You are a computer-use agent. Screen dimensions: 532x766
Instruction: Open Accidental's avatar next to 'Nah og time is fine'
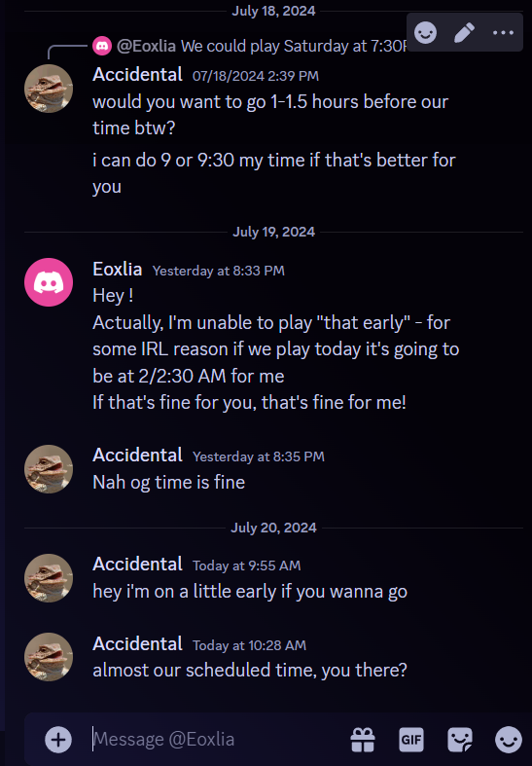click(49, 469)
